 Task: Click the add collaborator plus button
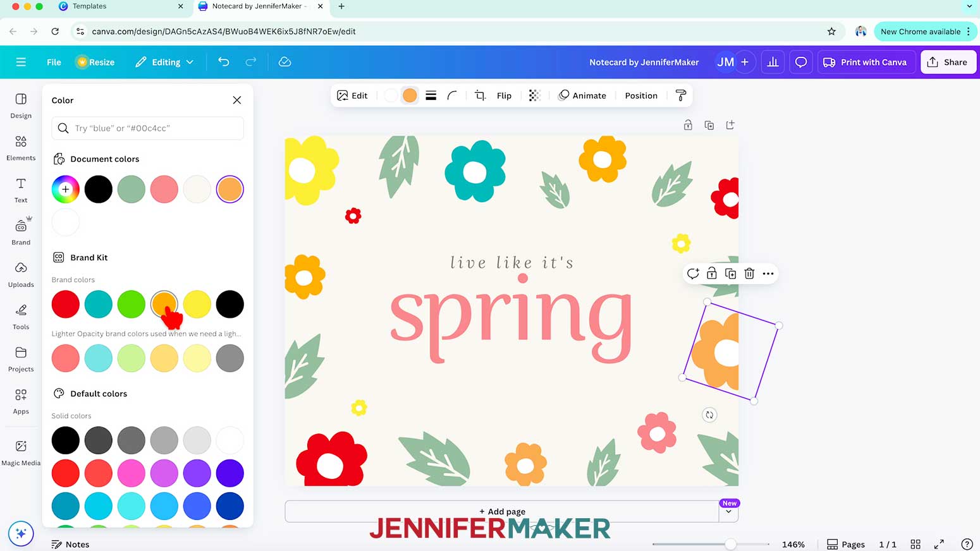[745, 62]
